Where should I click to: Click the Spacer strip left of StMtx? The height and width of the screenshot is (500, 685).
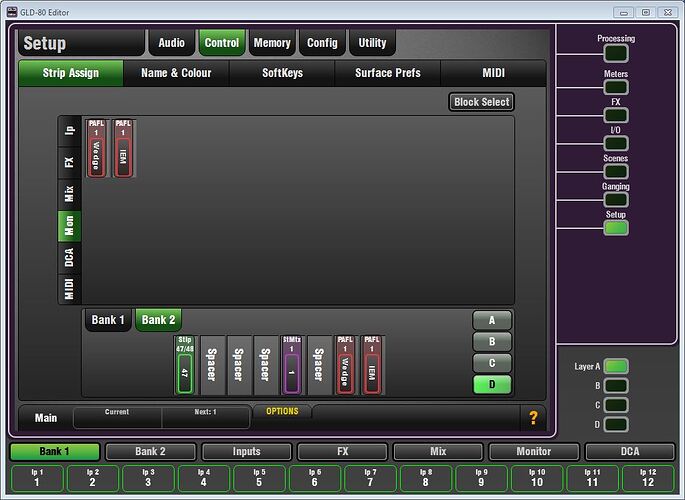(265, 365)
